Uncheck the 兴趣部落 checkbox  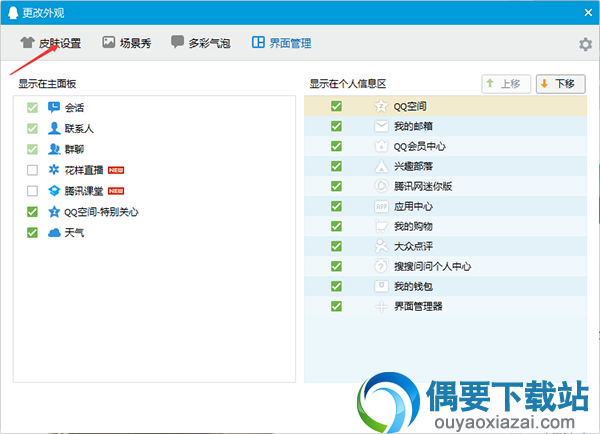(x=336, y=166)
